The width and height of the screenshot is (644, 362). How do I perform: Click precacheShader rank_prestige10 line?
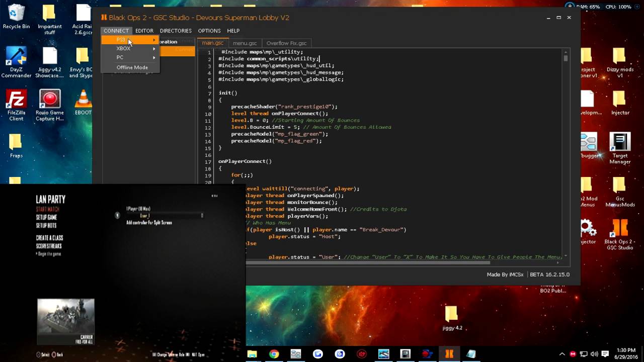tap(284, 107)
